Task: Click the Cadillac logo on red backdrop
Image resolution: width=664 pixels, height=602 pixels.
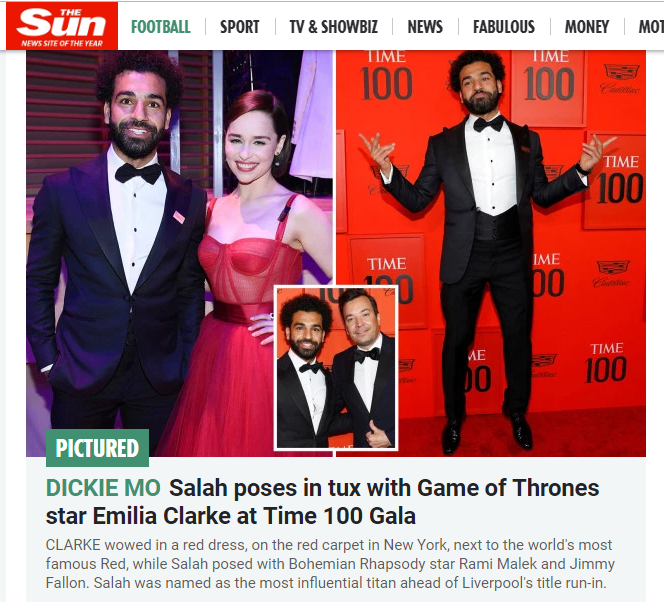Action: click(x=621, y=78)
